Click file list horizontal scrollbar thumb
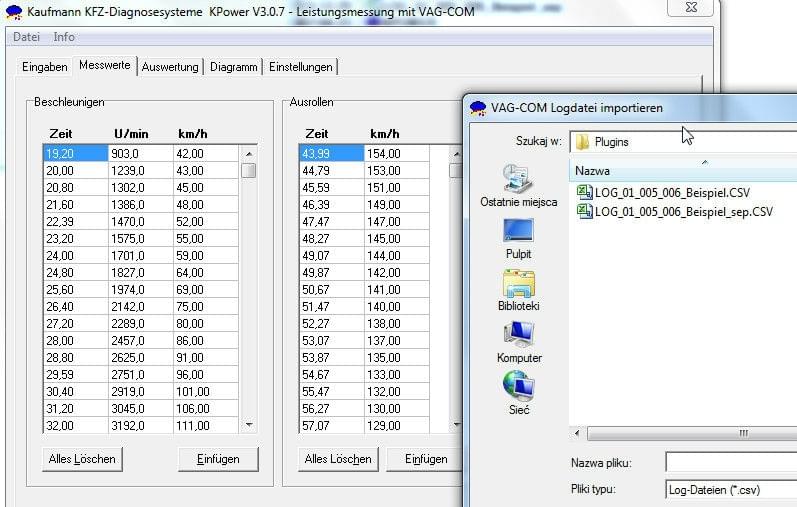This screenshot has width=797, height=507. coord(692,434)
